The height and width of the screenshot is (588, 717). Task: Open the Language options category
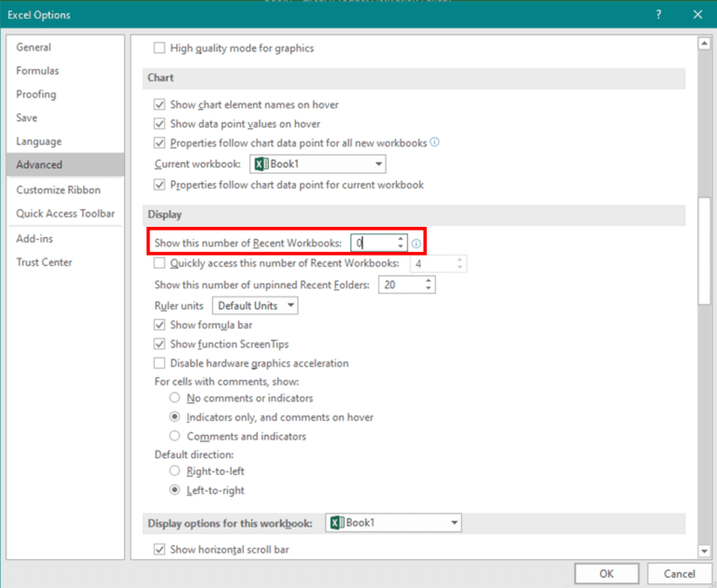click(x=65, y=141)
